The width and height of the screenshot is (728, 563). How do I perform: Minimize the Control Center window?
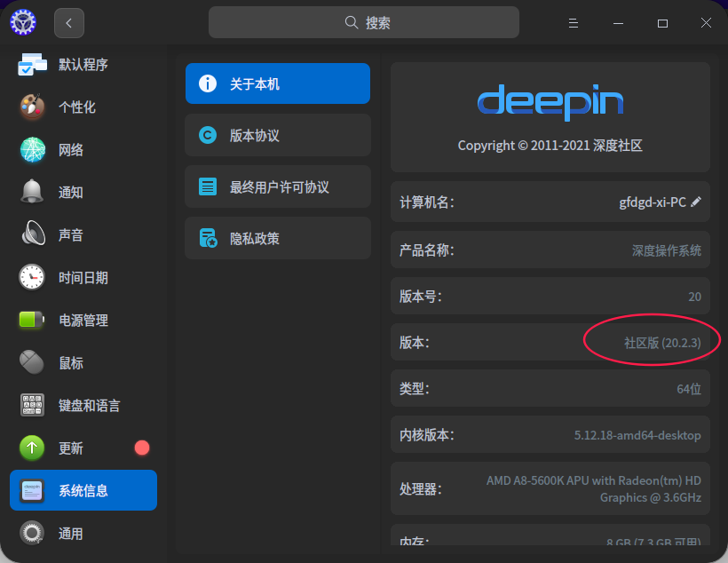[618, 23]
